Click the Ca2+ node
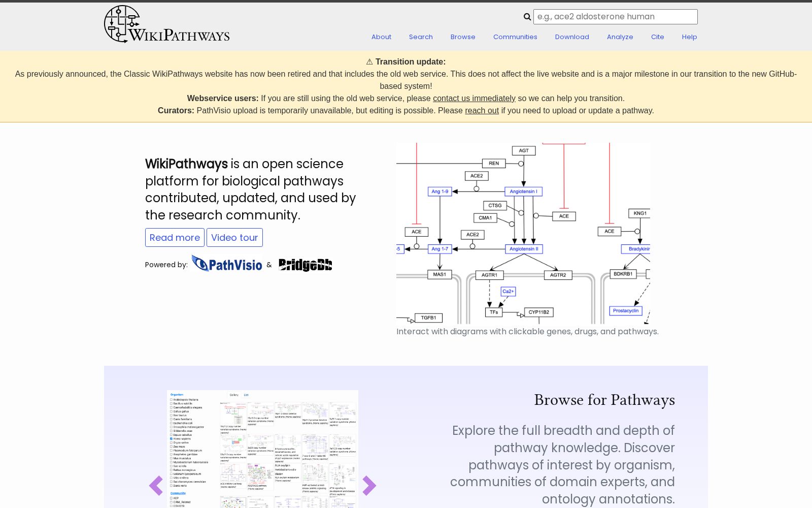 click(508, 291)
